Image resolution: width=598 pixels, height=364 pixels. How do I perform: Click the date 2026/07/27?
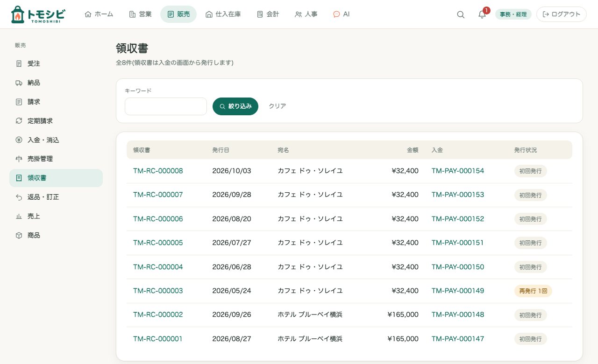click(232, 243)
